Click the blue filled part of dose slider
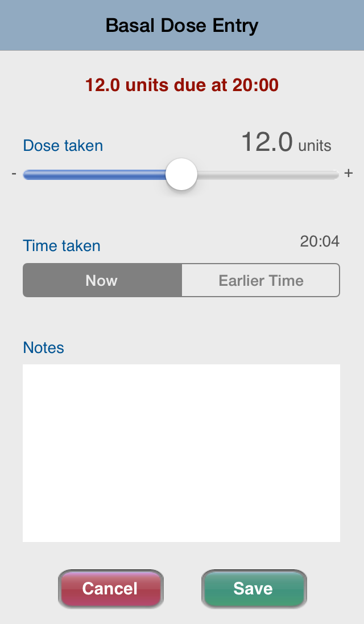Viewport: 364px width, 624px height. click(x=94, y=174)
